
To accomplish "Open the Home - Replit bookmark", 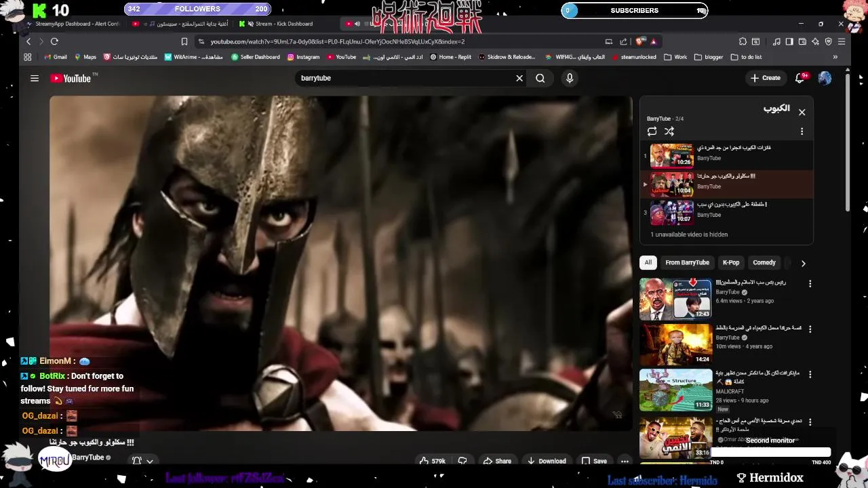I will (x=450, y=57).
